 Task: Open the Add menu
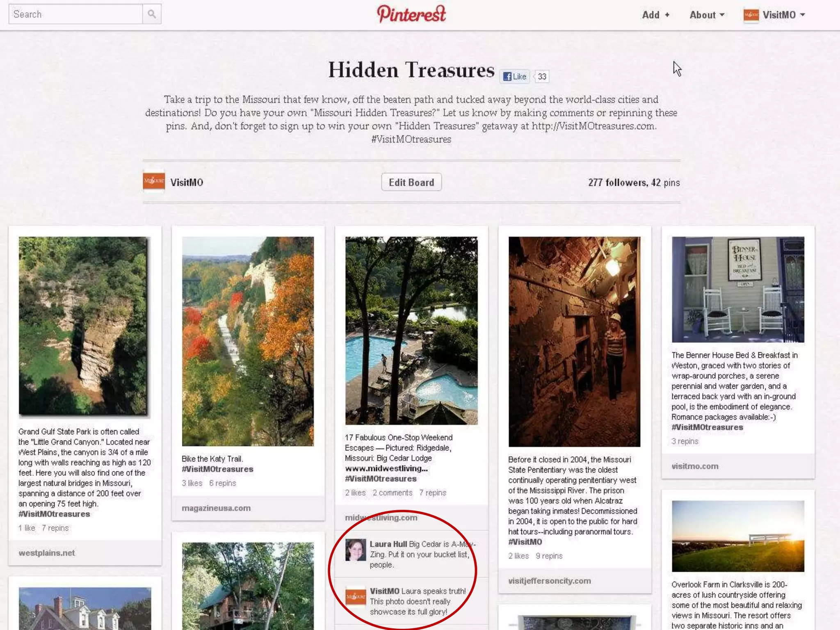[655, 15]
